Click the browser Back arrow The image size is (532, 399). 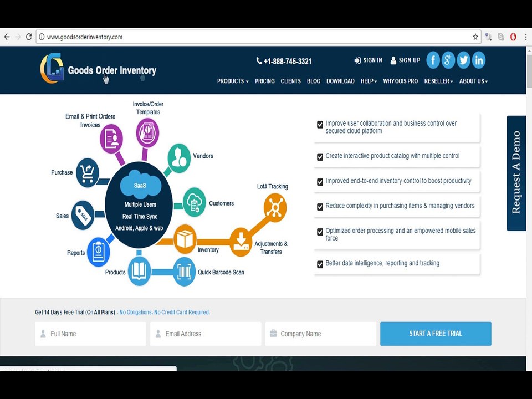[7, 37]
